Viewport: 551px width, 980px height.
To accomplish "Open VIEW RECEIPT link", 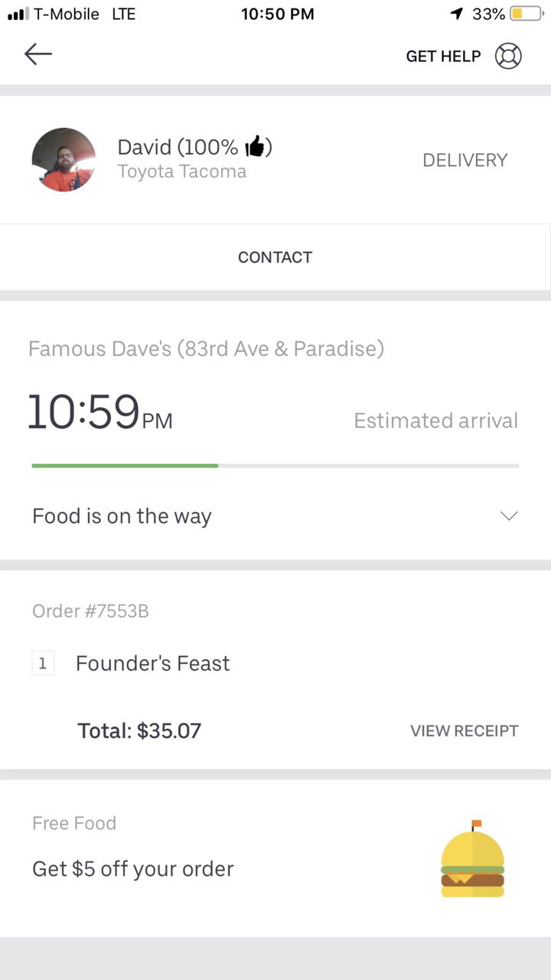I will click(x=465, y=730).
